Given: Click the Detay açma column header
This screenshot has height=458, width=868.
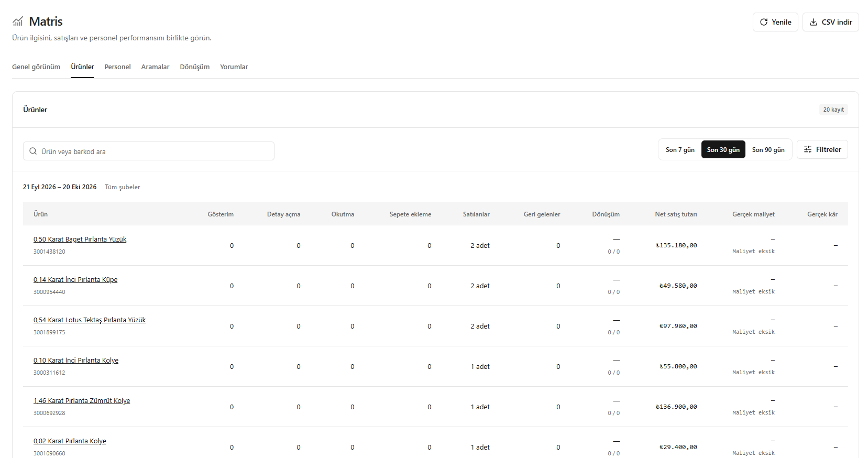Looking at the screenshot, I should click(283, 214).
